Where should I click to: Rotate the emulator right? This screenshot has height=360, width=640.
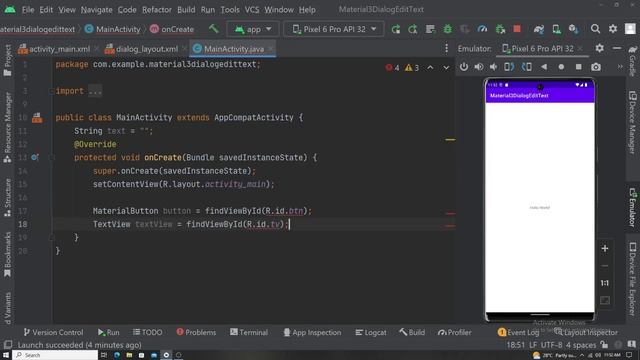coord(527,67)
